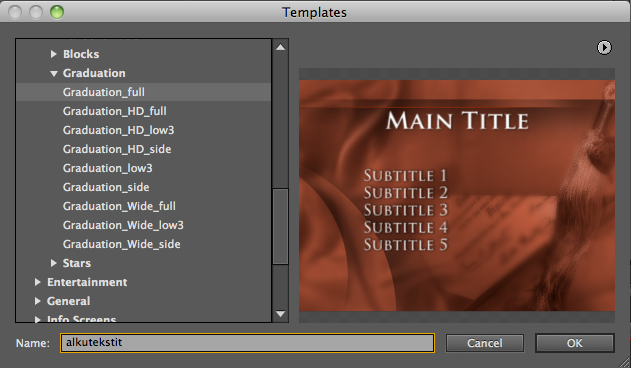
Task: Choose the Graduation_side template
Action: point(144,187)
